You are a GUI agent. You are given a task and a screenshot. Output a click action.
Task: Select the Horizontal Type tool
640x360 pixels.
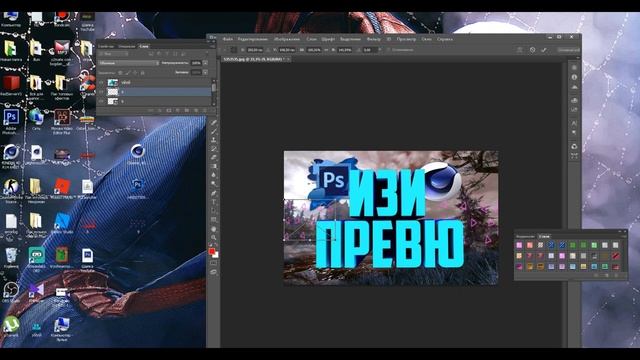click(213, 202)
